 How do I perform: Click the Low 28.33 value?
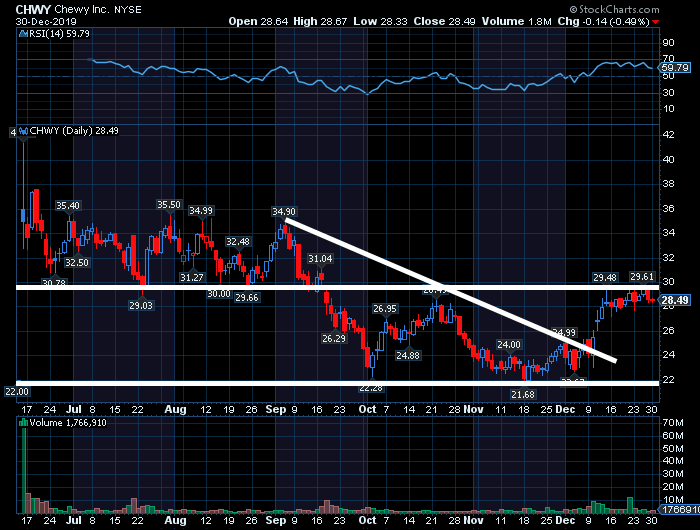[x=380, y=21]
